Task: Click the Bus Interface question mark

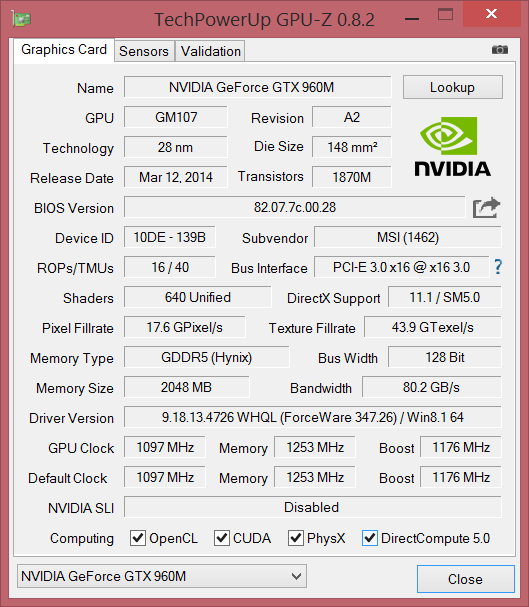Action: pos(498,267)
